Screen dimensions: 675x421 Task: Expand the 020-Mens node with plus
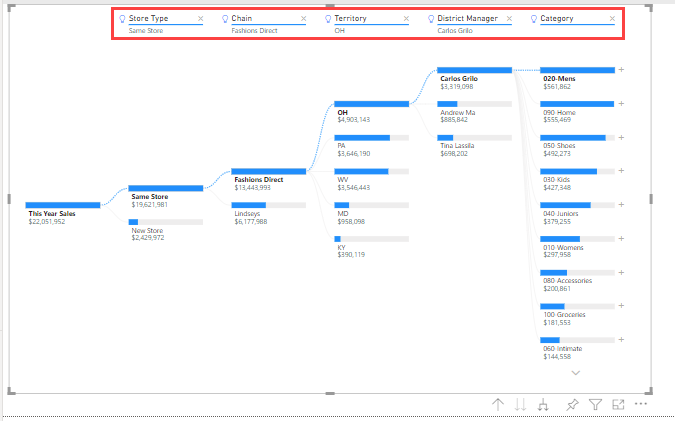621,70
